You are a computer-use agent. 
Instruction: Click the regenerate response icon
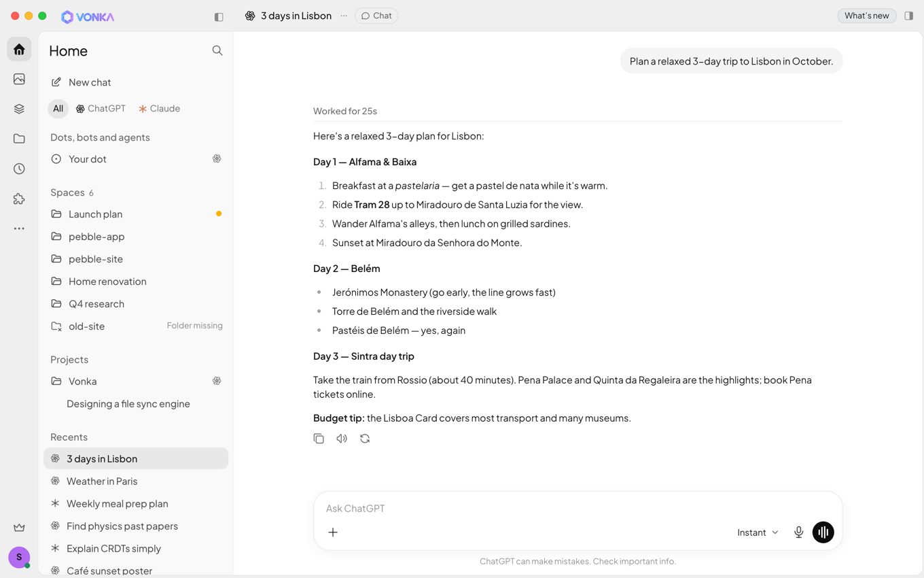(x=365, y=439)
